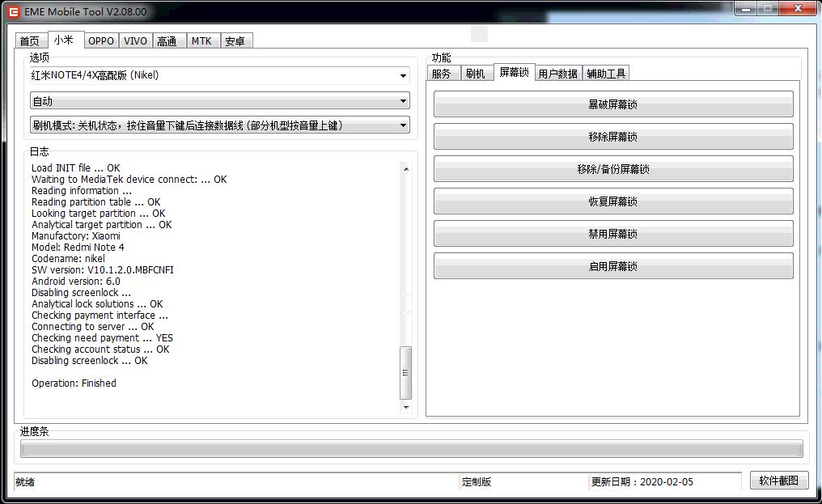The image size is (822, 504).
Task: Open the 自动 mode dropdown
Action: click(219, 100)
